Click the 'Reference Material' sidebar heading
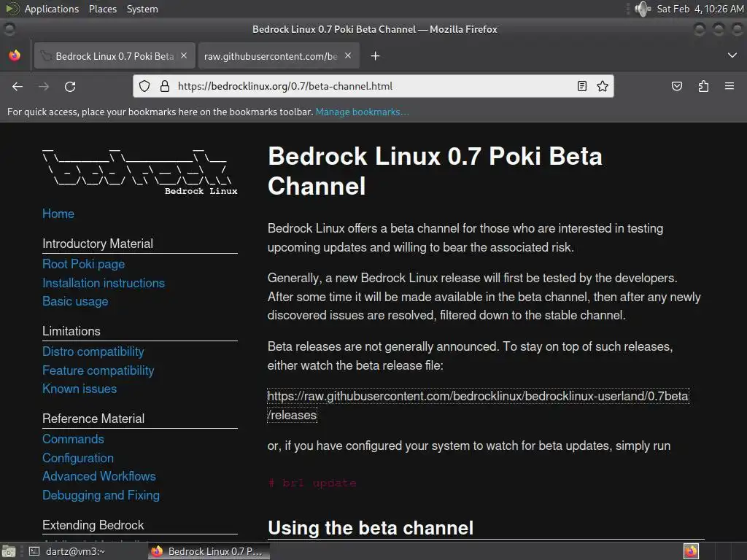Viewport: 747px width, 560px height. [93, 419]
